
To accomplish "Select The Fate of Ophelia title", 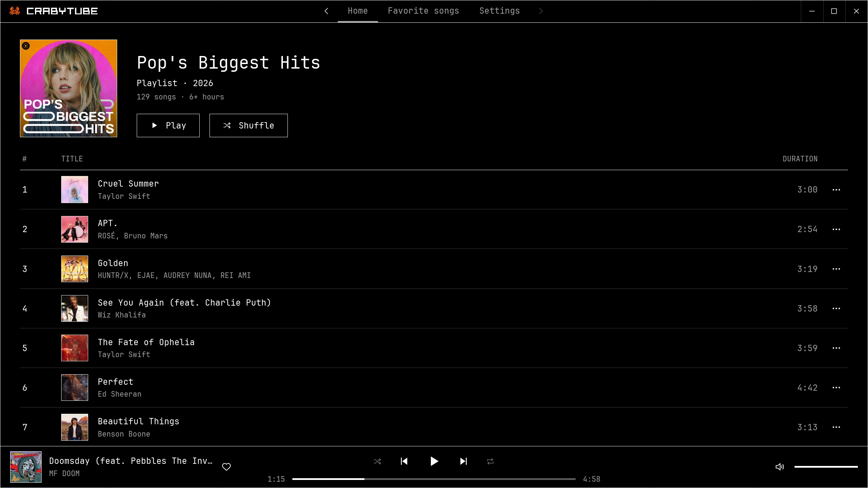I will pos(146,342).
